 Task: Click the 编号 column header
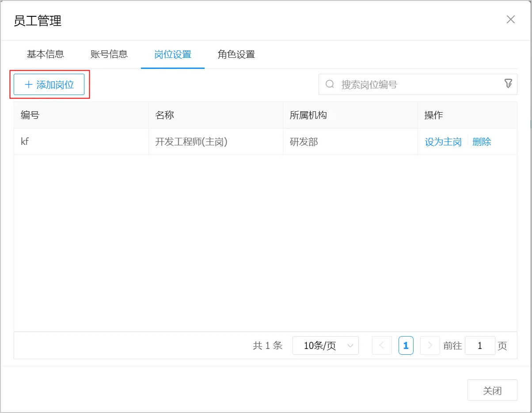point(30,115)
